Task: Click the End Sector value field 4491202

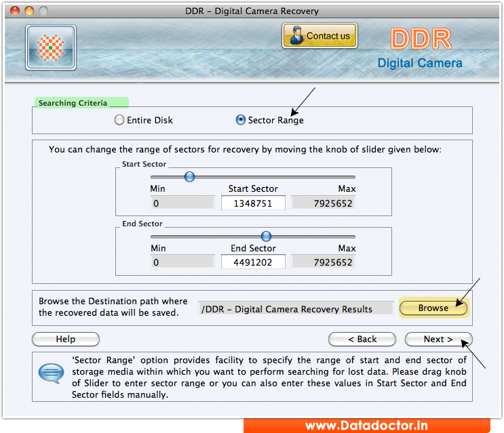Action: coord(253,262)
